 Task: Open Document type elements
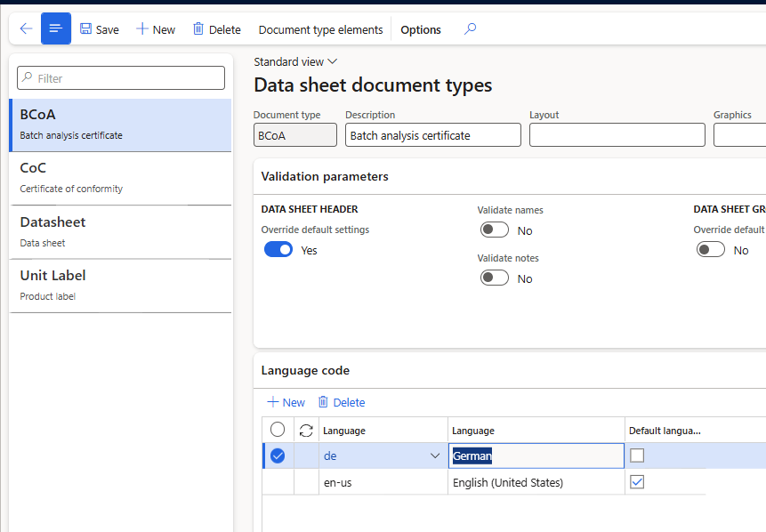pyautogui.click(x=320, y=29)
